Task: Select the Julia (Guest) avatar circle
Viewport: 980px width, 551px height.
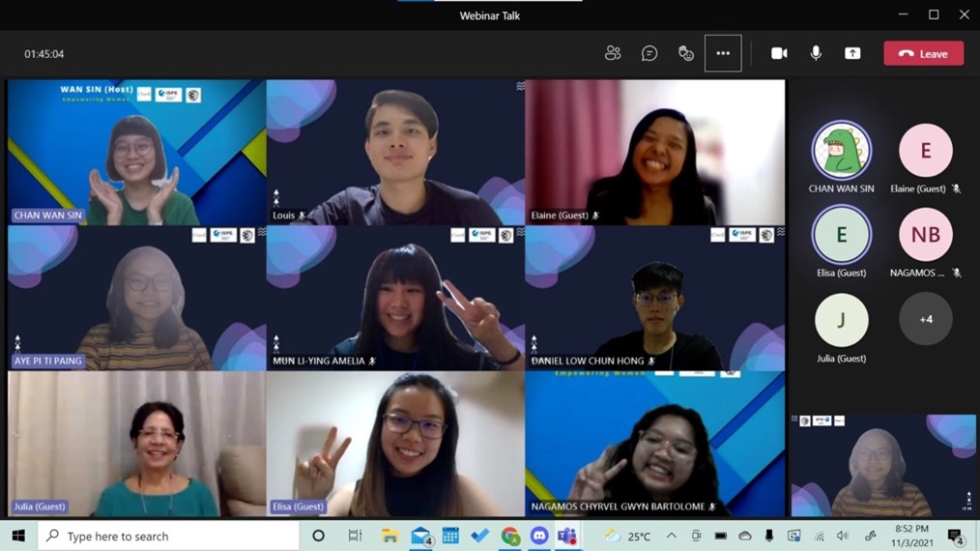Action: [x=841, y=320]
